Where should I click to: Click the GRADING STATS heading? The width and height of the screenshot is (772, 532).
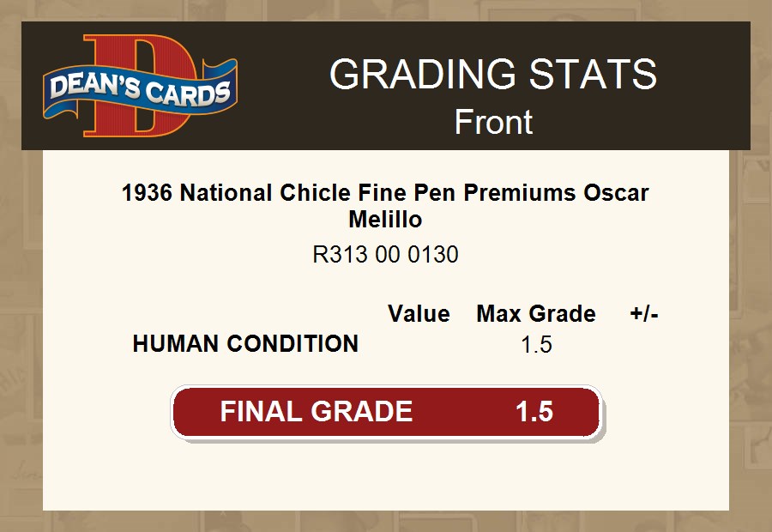tap(492, 75)
